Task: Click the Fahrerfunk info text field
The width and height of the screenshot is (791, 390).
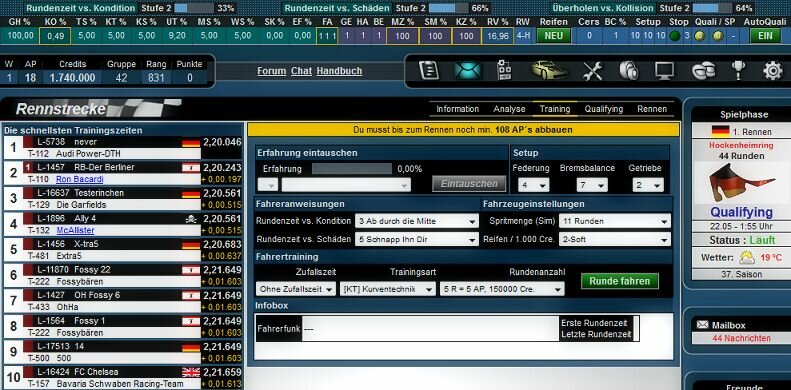Action: pyautogui.click(x=431, y=328)
